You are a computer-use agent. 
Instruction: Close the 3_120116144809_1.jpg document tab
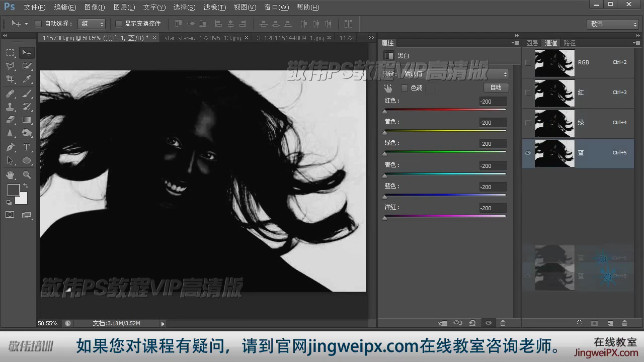329,38
